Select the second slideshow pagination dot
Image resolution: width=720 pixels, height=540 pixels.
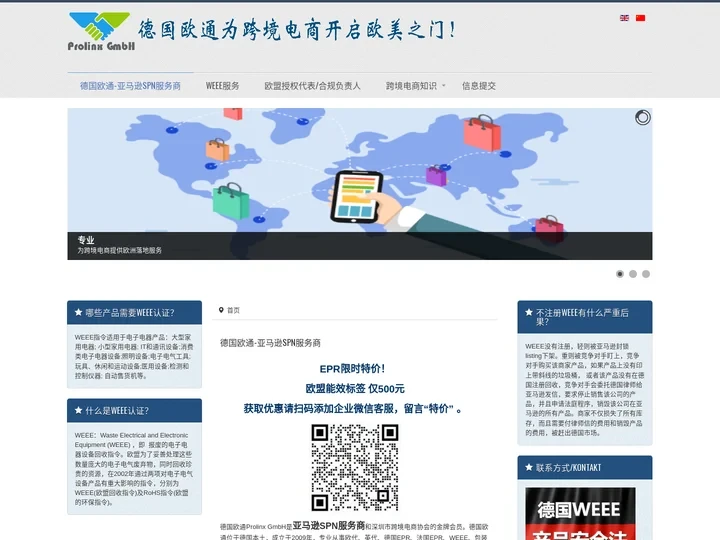633,274
